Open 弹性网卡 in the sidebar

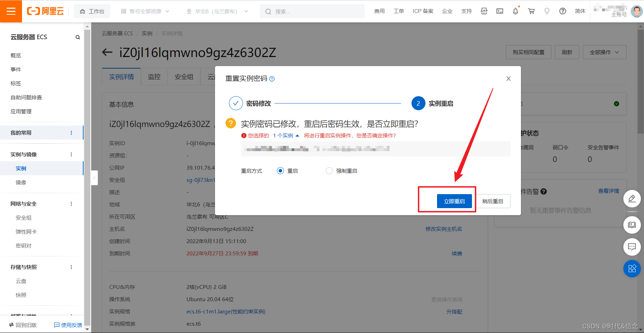(26, 232)
